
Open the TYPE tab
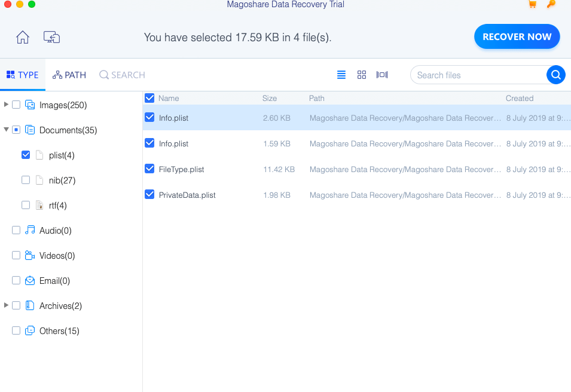pyautogui.click(x=23, y=75)
